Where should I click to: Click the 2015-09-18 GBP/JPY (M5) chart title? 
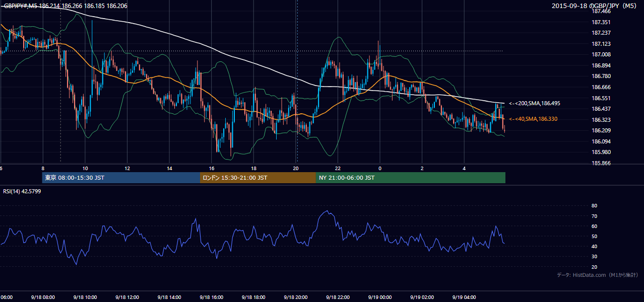point(595,6)
